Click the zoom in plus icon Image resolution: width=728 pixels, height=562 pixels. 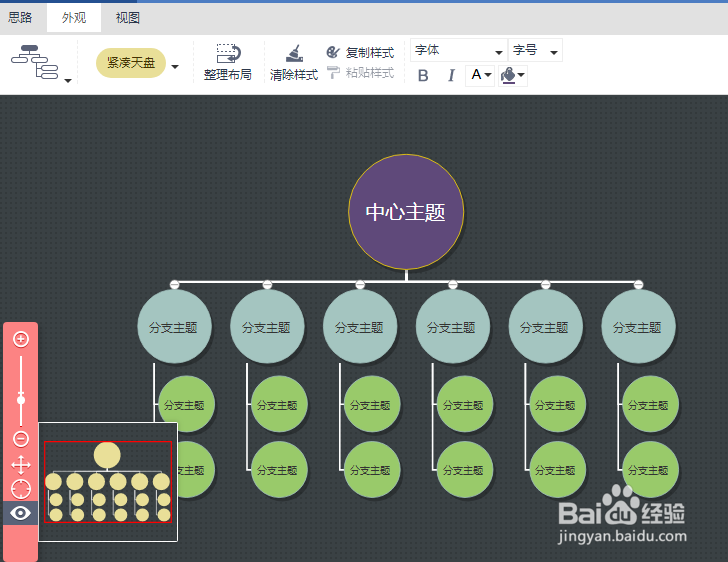click(x=20, y=339)
